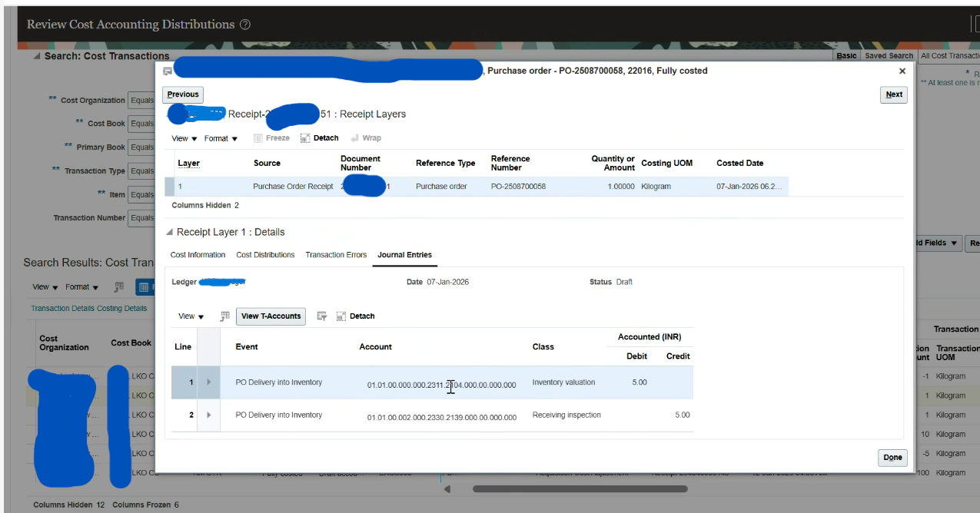Click the Query By Example icon in Search Results
The height and width of the screenshot is (513, 980).
119,286
